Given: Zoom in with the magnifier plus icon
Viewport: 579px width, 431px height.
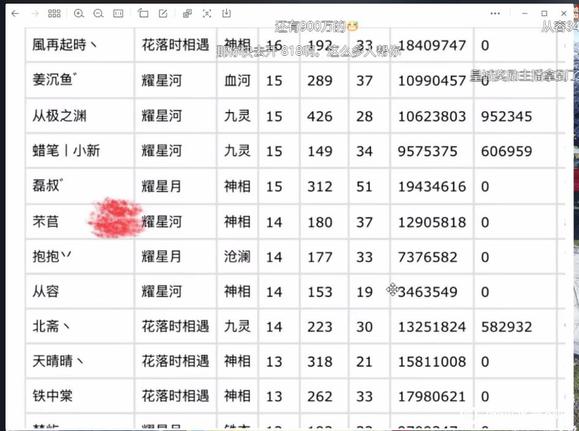Looking at the screenshot, I should (x=79, y=14).
